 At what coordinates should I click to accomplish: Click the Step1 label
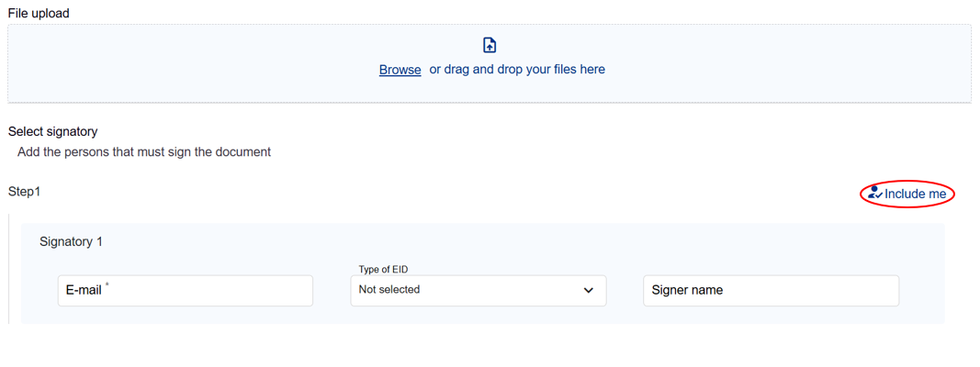(x=25, y=192)
